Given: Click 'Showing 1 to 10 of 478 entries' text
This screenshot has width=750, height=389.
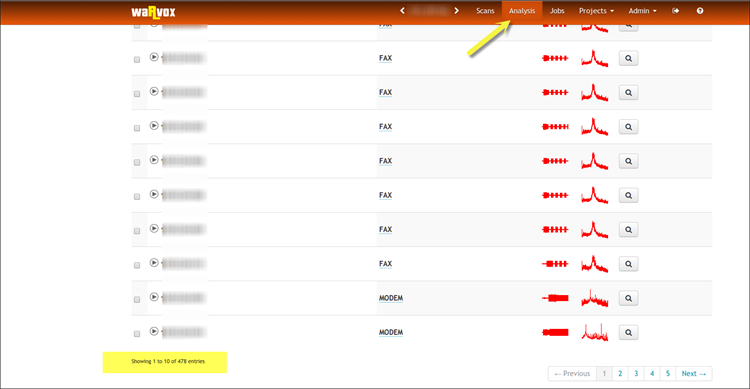Looking at the screenshot, I should 168,361.
